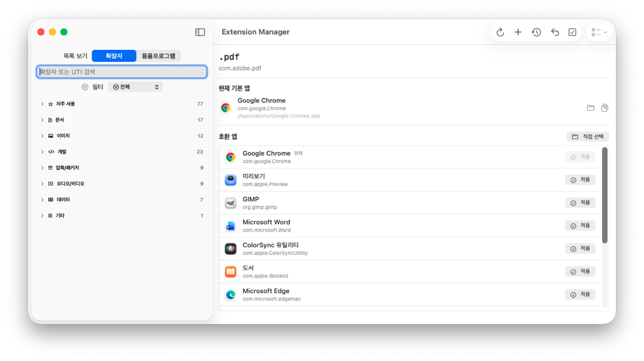Click the 직접 선택 button
Image resolution: width=644 pixels, height=361 pixels.
pos(588,137)
